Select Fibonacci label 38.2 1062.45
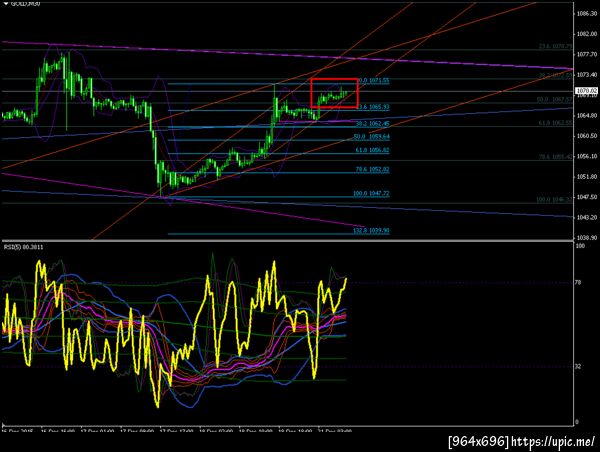 [x=373, y=124]
